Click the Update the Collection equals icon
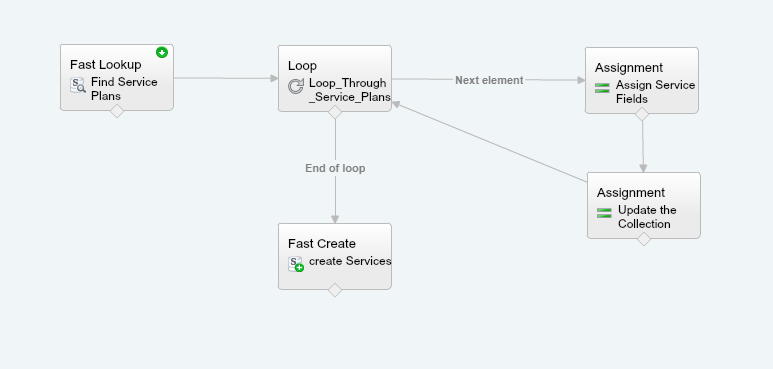Image resolution: width=773 pixels, height=369 pixels. point(604,213)
